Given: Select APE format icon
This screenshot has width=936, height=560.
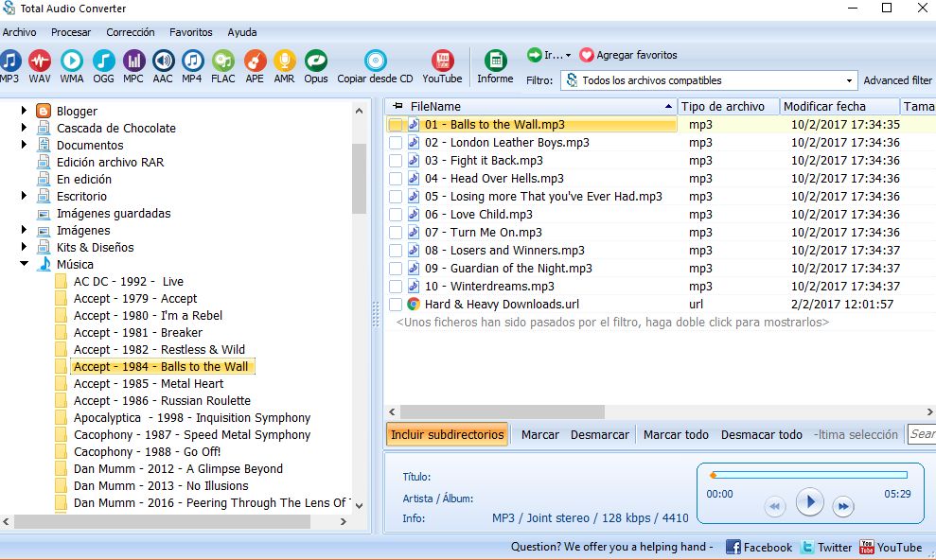Looking at the screenshot, I should tap(255, 61).
